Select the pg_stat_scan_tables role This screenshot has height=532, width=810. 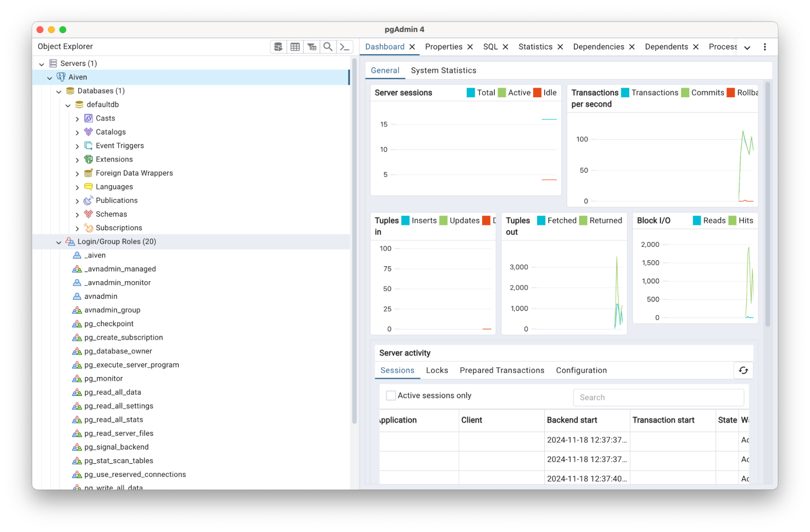[x=118, y=461]
